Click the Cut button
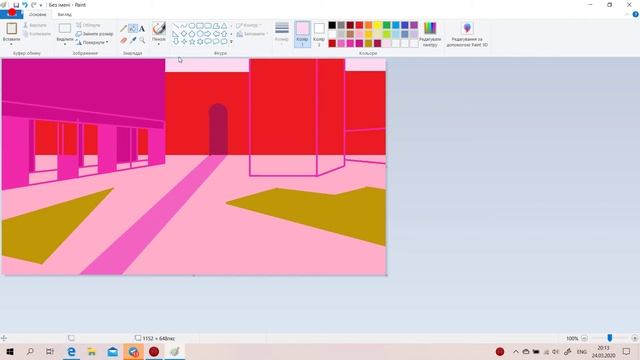Screen dimensions: 640x360 coord(35,25)
